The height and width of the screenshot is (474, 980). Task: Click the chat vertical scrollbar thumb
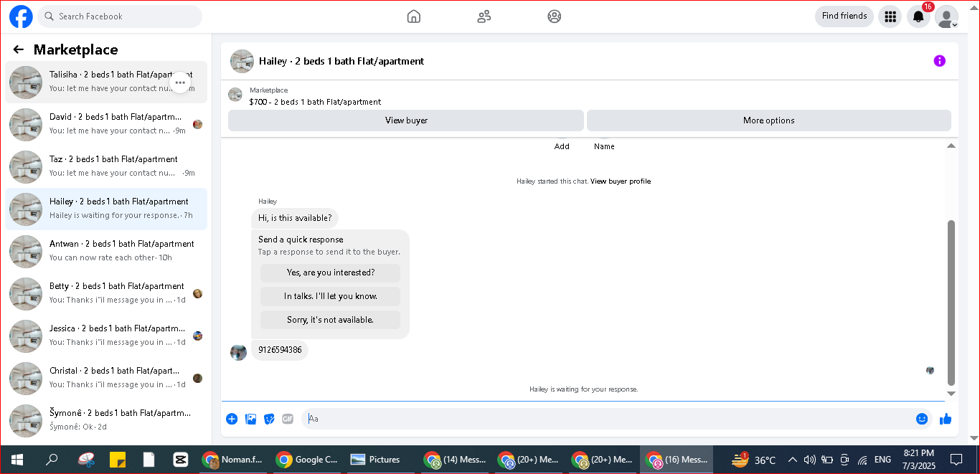coord(951,303)
